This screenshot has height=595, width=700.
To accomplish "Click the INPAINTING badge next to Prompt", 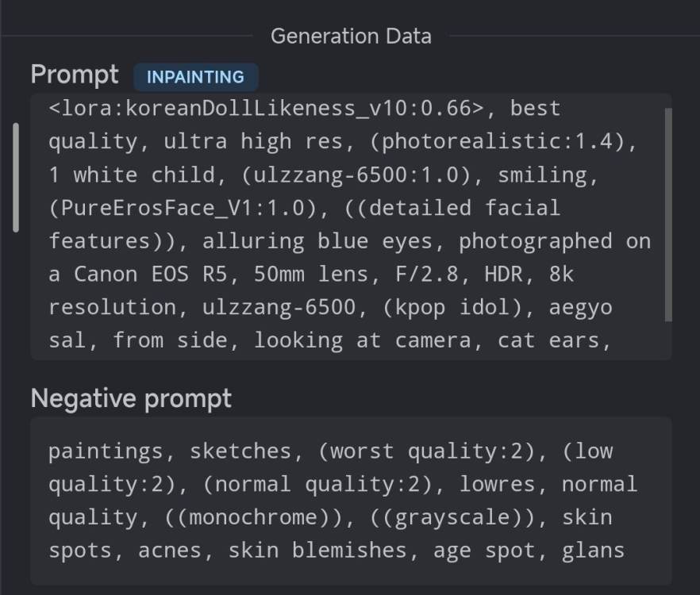I will [195, 77].
